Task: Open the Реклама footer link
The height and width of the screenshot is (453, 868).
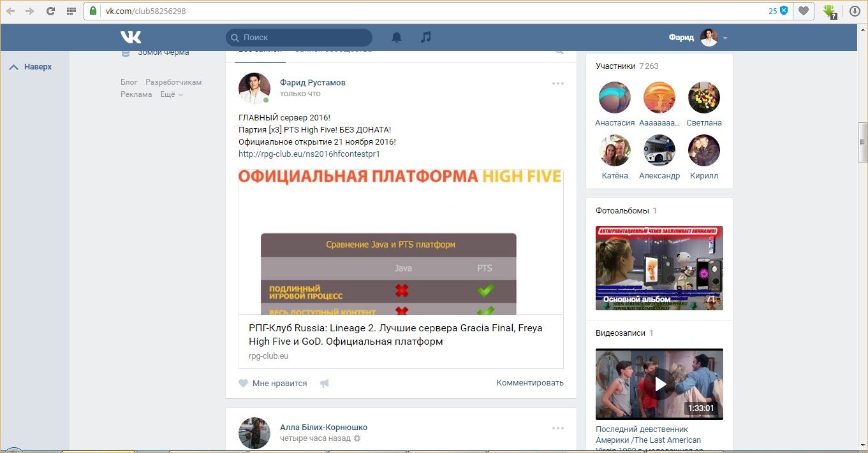Action: point(136,94)
